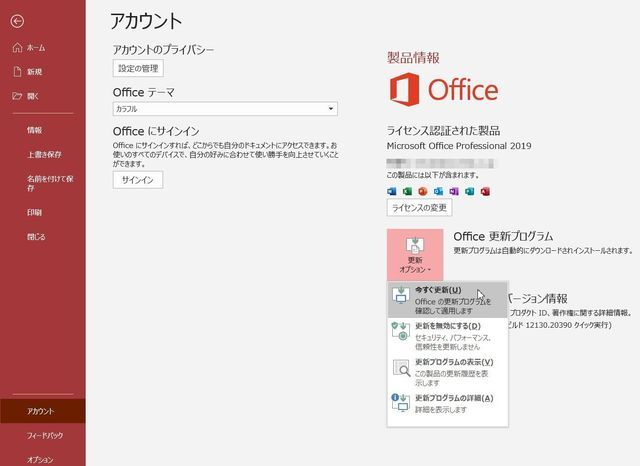Screen dimensions: 640x466
Task: Choose 今すぐ更新(U) menu item
Action: click(x=447, y=300)
